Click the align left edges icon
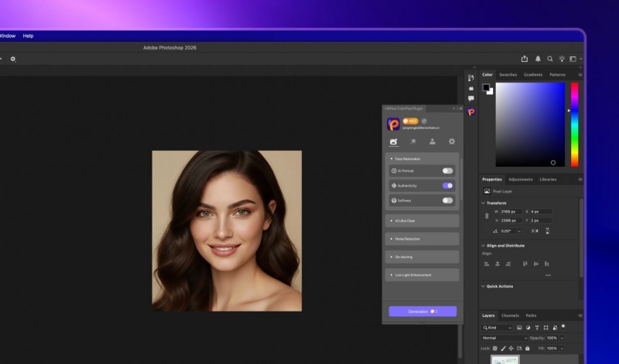Viewport: 619px width, 364px height. pos(487,264)
